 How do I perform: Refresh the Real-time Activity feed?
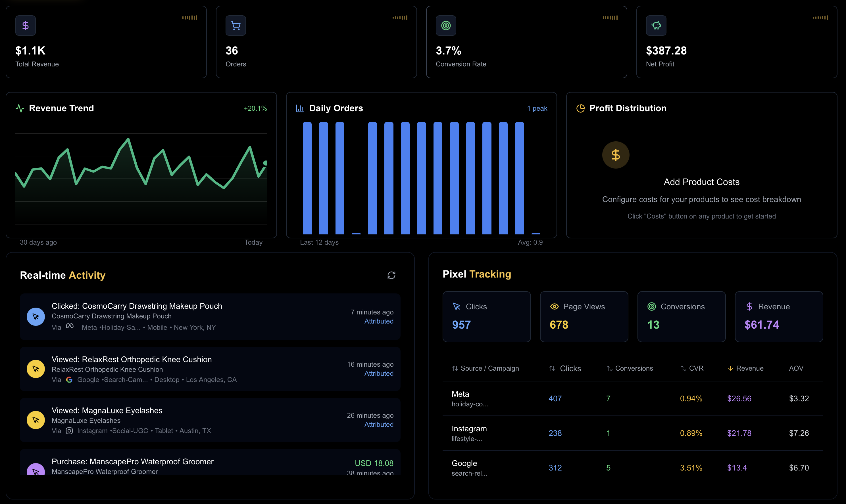pos(391,275)
